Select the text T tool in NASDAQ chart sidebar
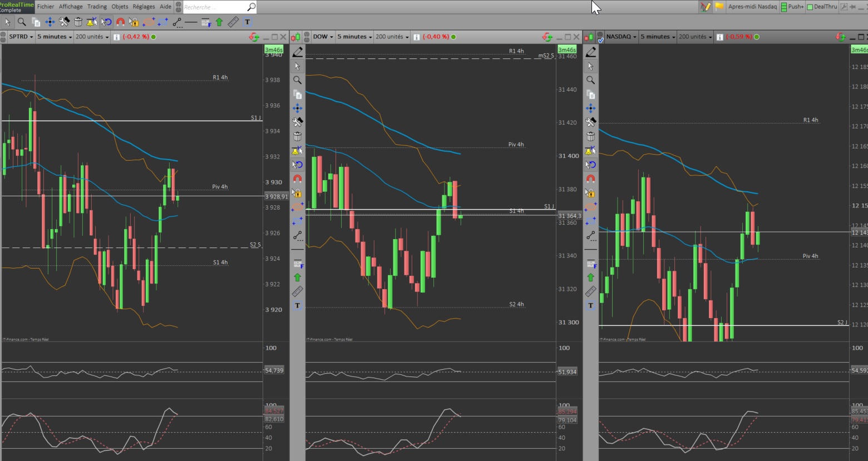The width and height of the screenshot is (868, 461). tap(591, 305)
